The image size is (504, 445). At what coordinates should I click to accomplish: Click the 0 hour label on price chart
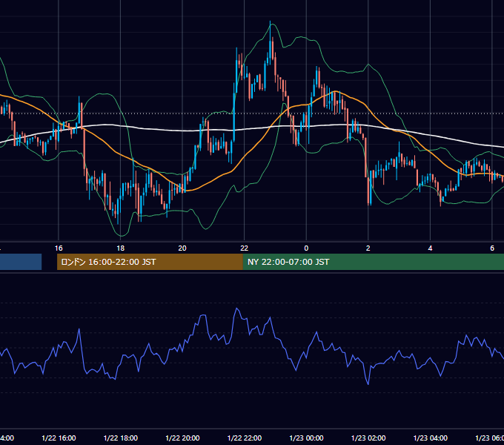(306, 248)
